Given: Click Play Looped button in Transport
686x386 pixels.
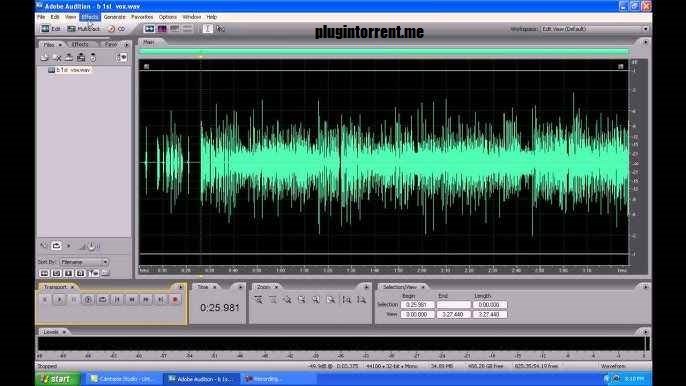Looking at the screenshot, I should (x=102, y=300).
